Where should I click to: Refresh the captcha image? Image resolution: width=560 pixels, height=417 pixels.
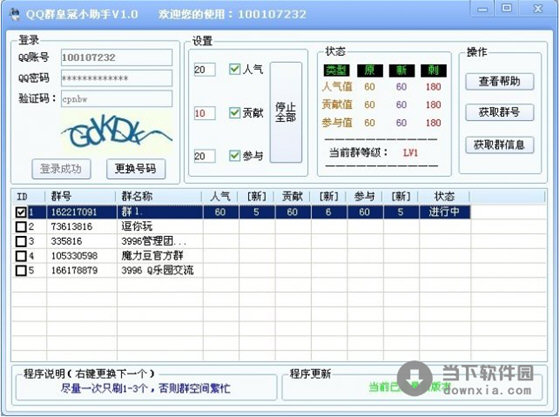117,132
